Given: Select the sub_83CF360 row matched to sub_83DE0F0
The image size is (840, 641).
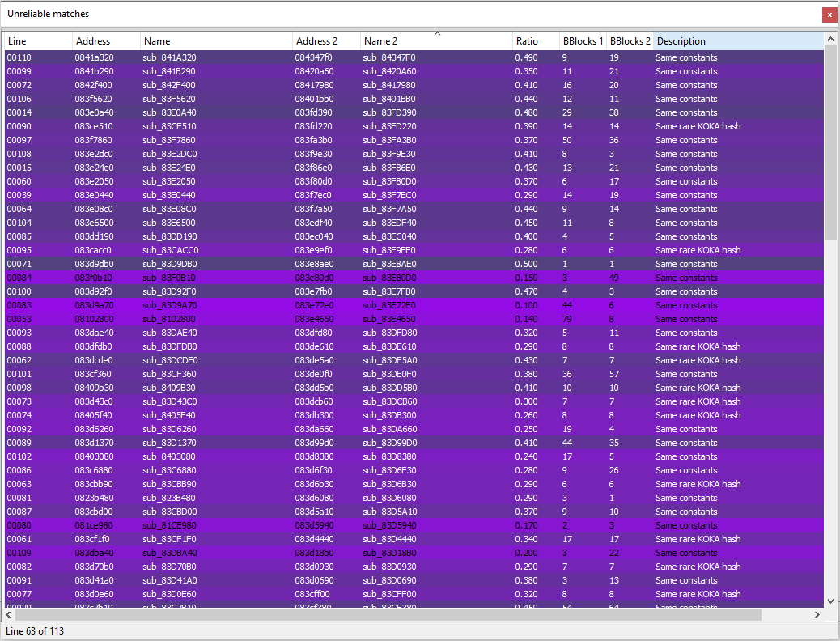Looking at the screenshot, I should [x=243, y=374].
